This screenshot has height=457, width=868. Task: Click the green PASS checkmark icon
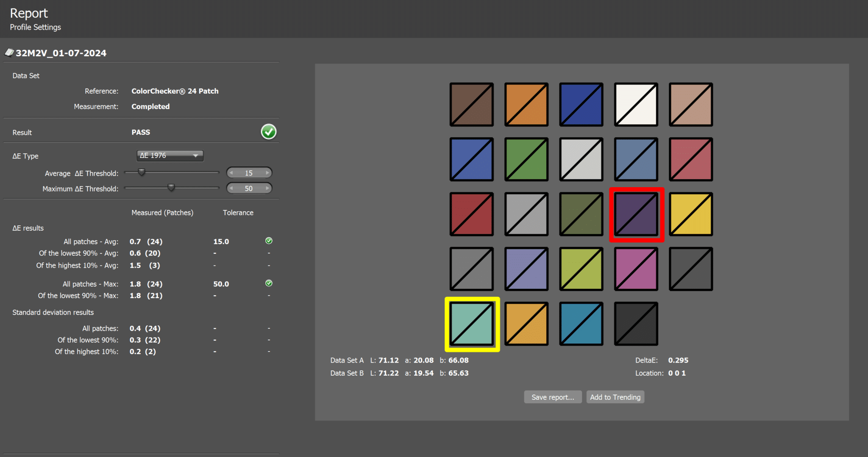[268, 132]
